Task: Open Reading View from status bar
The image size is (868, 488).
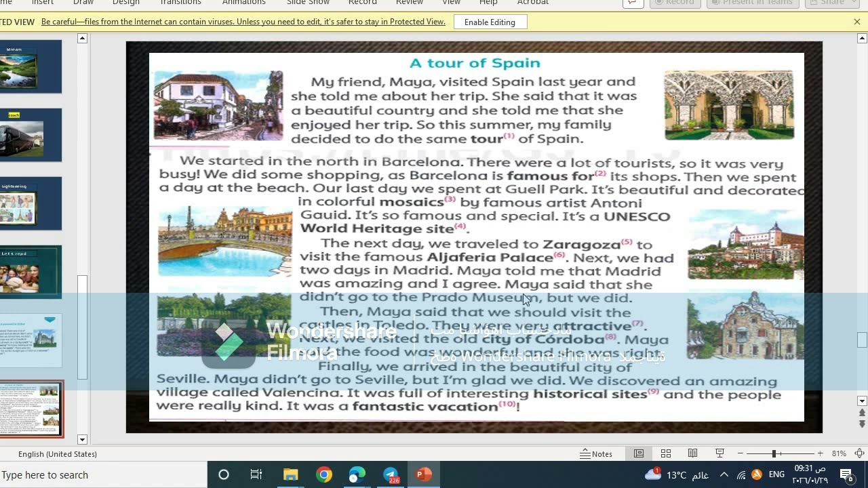Action: [693, 453]
